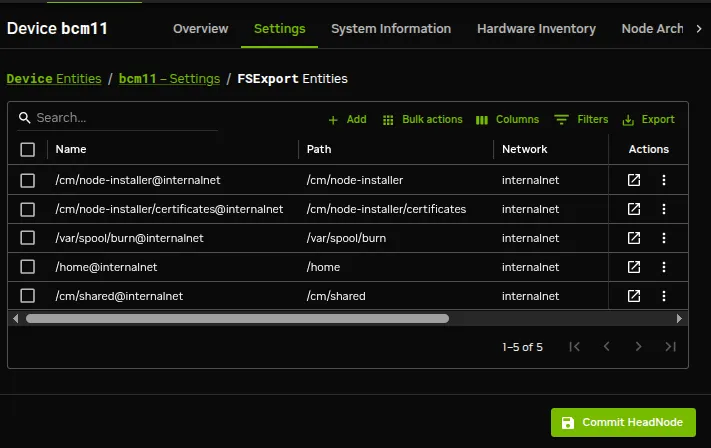Open the more-actions menu for /cm/shared@internalnet
Screen dimensions: 711x448
point(664,296)
